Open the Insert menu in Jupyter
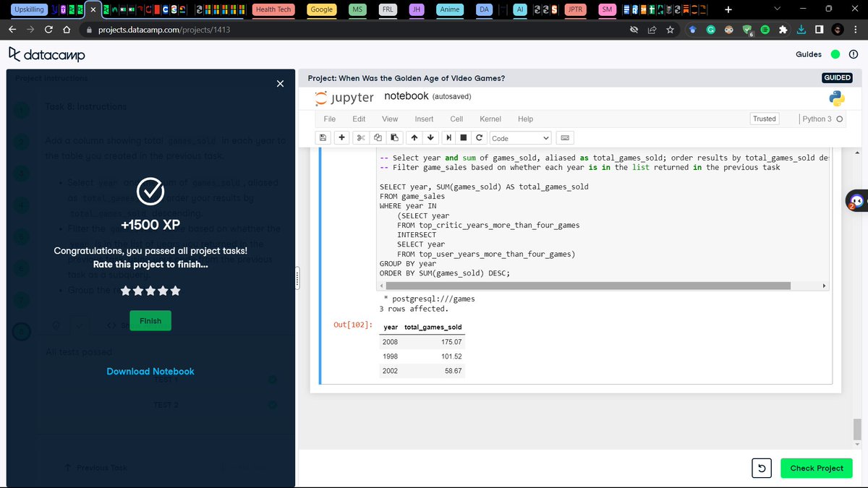This screenshot has width=868, height=488. point(424,119)
